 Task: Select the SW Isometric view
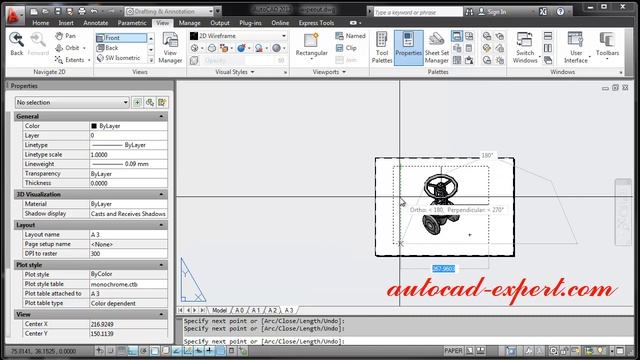[x=122, y=58]
